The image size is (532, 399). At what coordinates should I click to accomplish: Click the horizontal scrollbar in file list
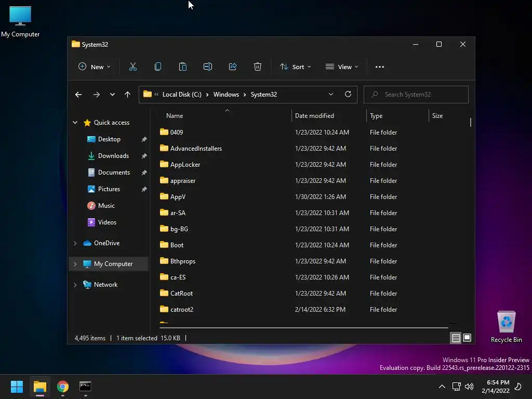click(x=303, y=328)
